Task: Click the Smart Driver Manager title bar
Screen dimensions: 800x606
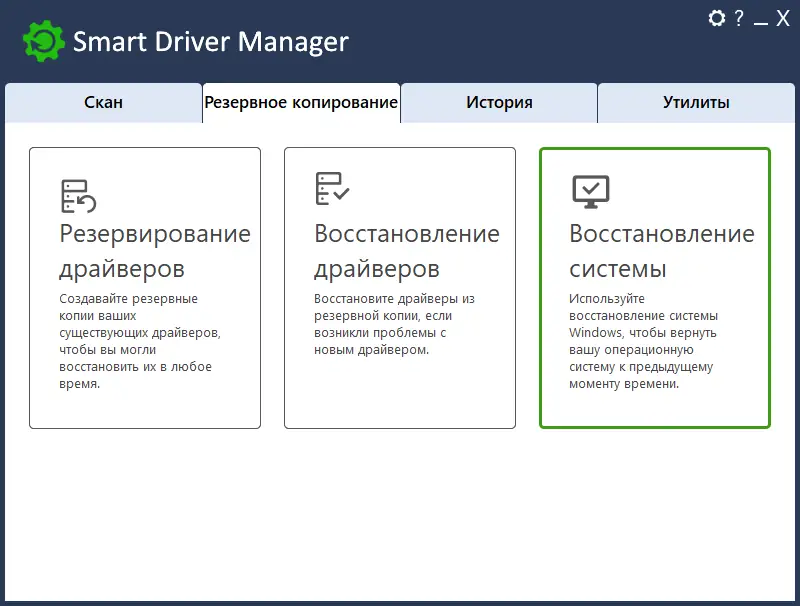Action: coord(210,40)
